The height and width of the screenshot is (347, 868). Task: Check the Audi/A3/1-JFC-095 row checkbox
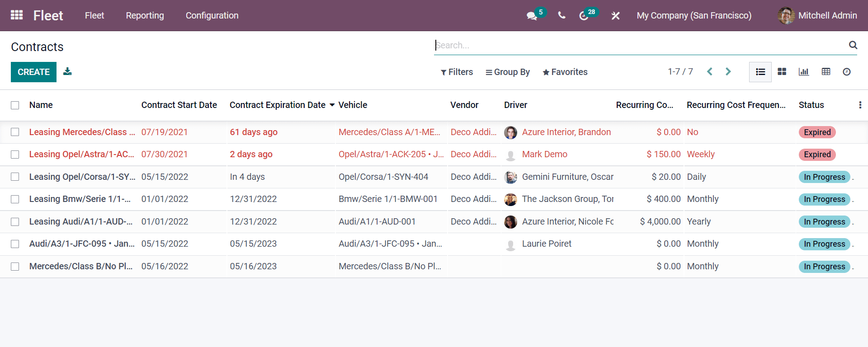[x=15, y=244]
